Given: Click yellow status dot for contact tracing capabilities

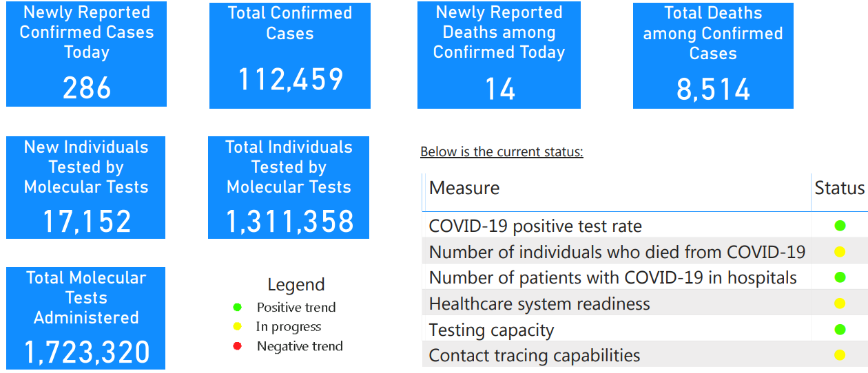Looking at the screenshot, I should (x=840, y=356).
